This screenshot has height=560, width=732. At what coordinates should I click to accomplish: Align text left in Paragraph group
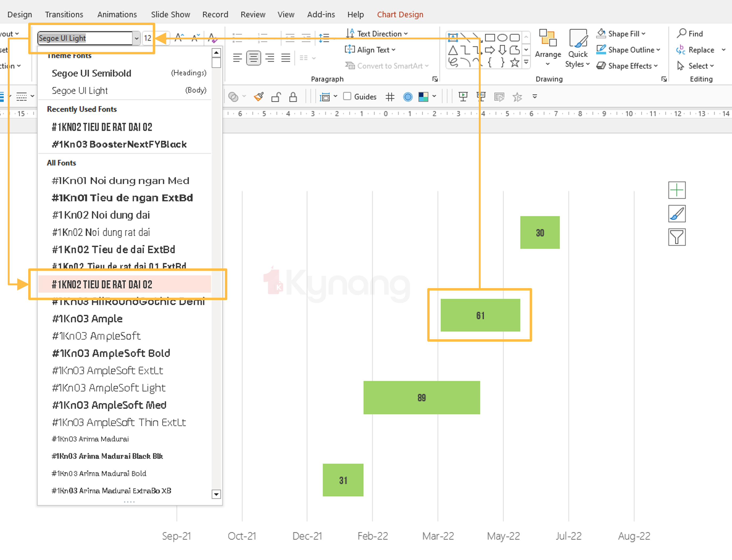[237, 58]
